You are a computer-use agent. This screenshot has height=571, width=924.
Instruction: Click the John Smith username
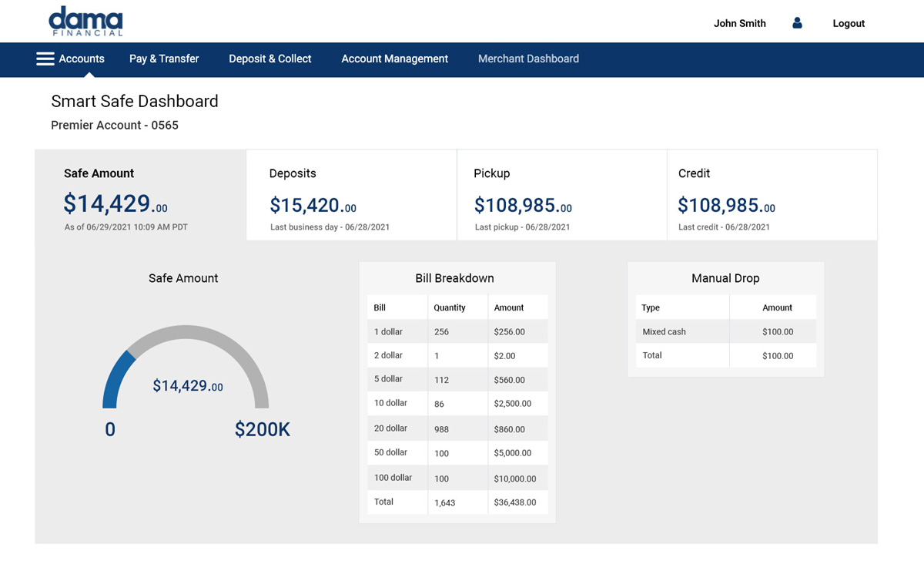pos(739,24)
